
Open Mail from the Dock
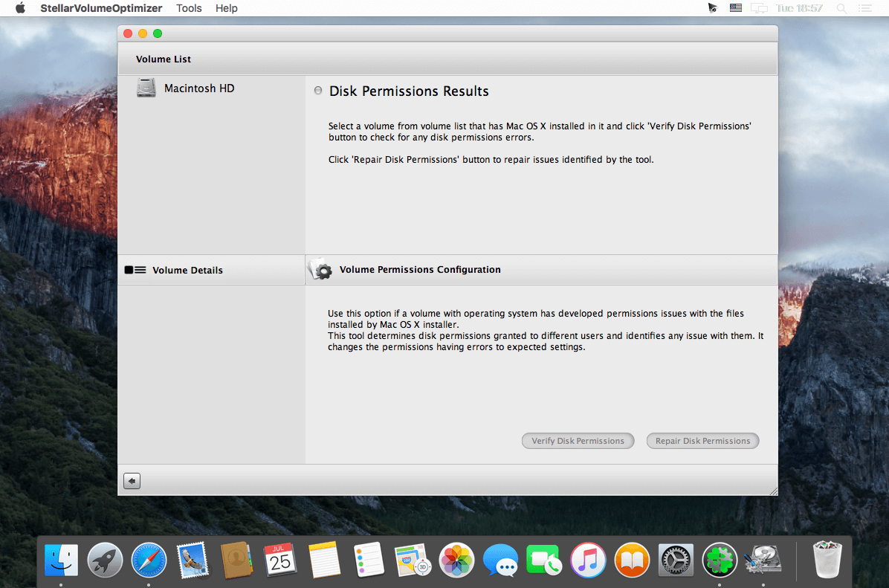[x=193, y=560]
